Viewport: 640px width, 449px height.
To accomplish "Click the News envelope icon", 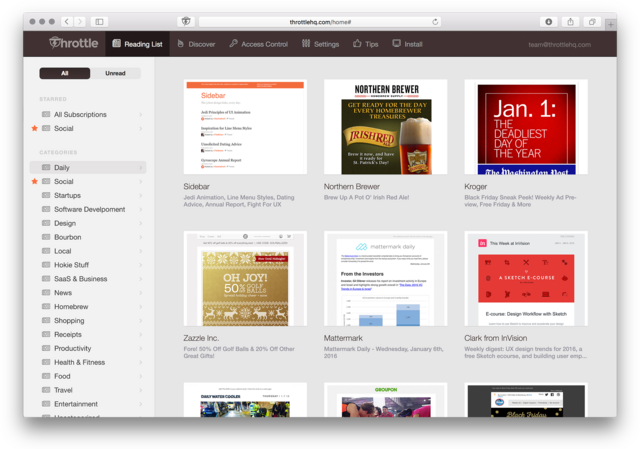I will tap(46, 292).
